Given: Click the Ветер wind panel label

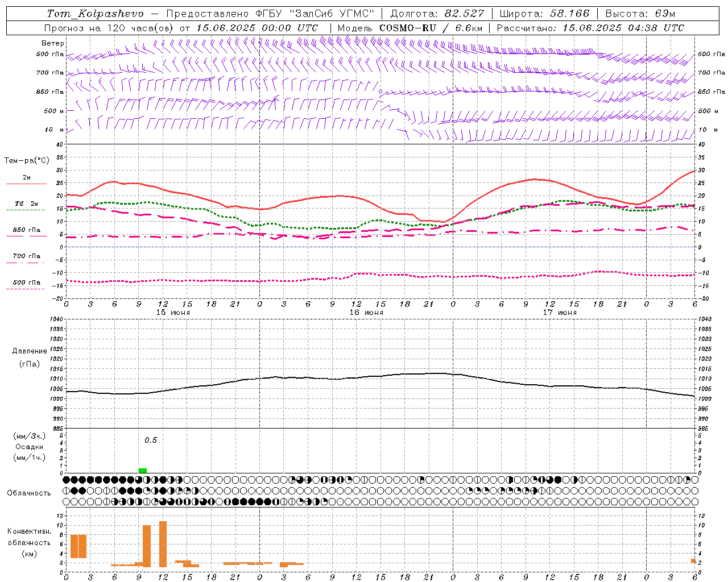Looking at the screenshot, I should coord(52,43).
